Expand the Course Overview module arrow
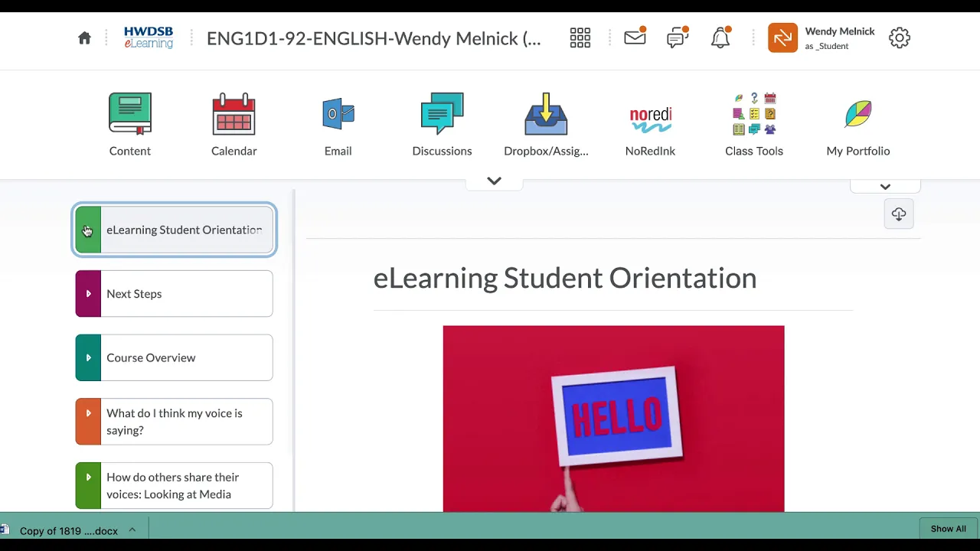Viewport: 980px width, 551px height. click(88, 357)
